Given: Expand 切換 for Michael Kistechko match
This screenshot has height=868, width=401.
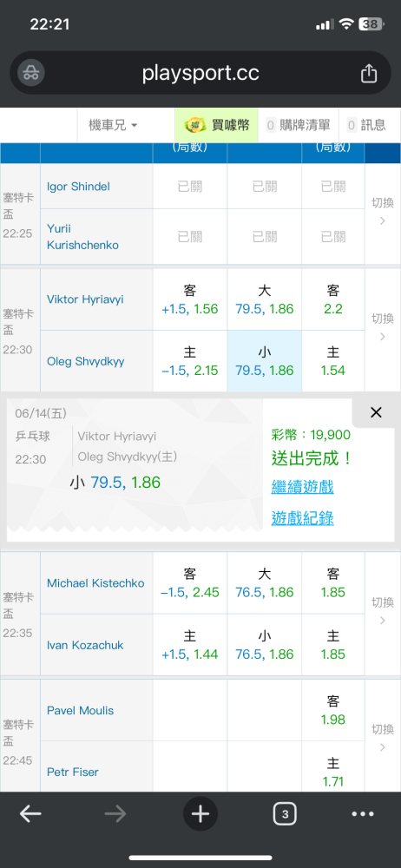Looking at the screenshot, I should 383,610.
